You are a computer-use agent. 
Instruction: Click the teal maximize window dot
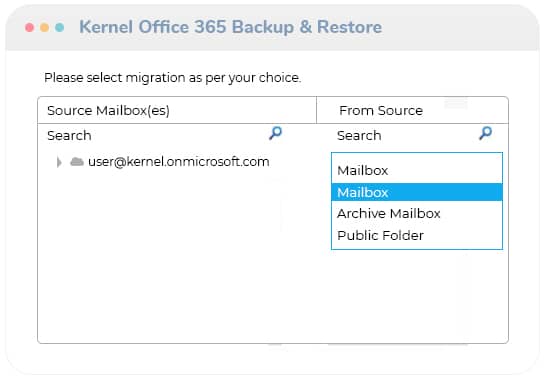coord(59,27)
